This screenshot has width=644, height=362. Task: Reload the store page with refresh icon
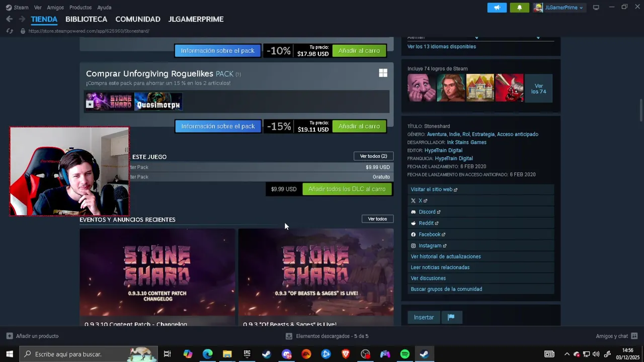9,31
